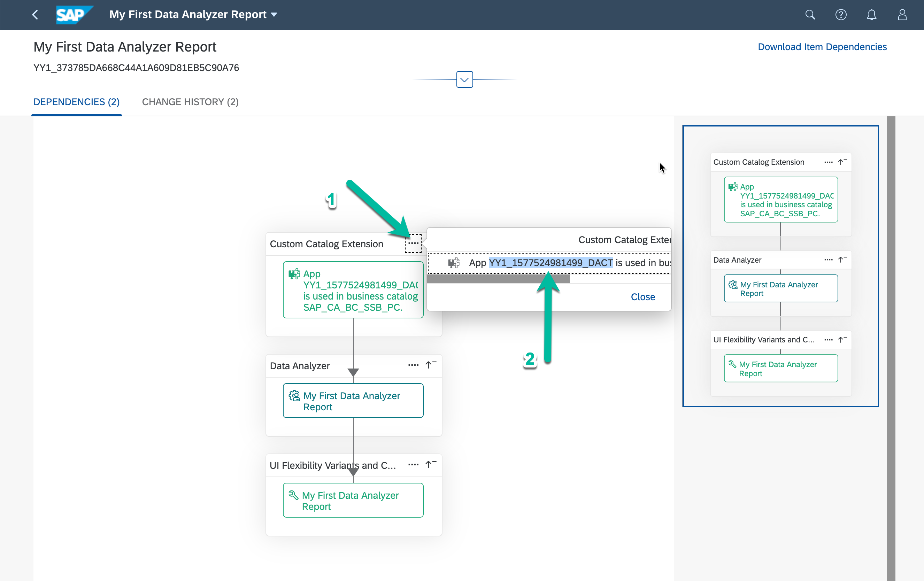This screenshot has width=924, height=581.
Task: Select the Data Analyzer report node in the graph
Action: [x=353, y=400]
